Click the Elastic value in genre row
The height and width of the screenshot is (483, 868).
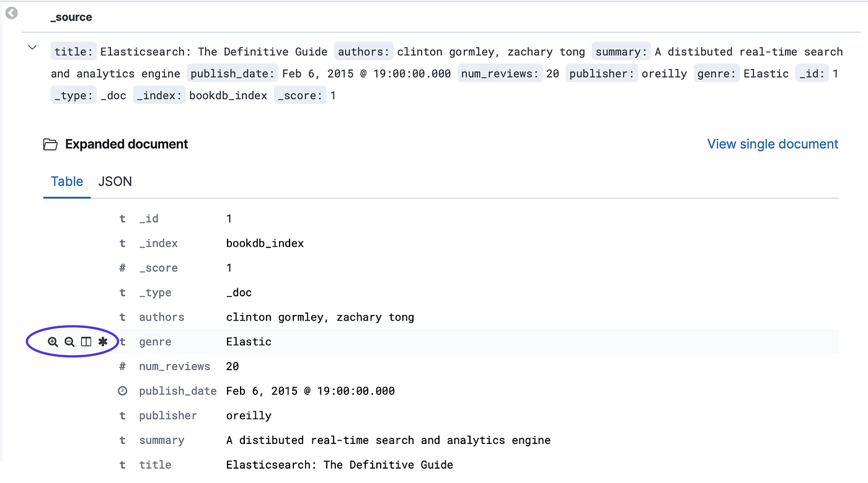coord(249,342)
